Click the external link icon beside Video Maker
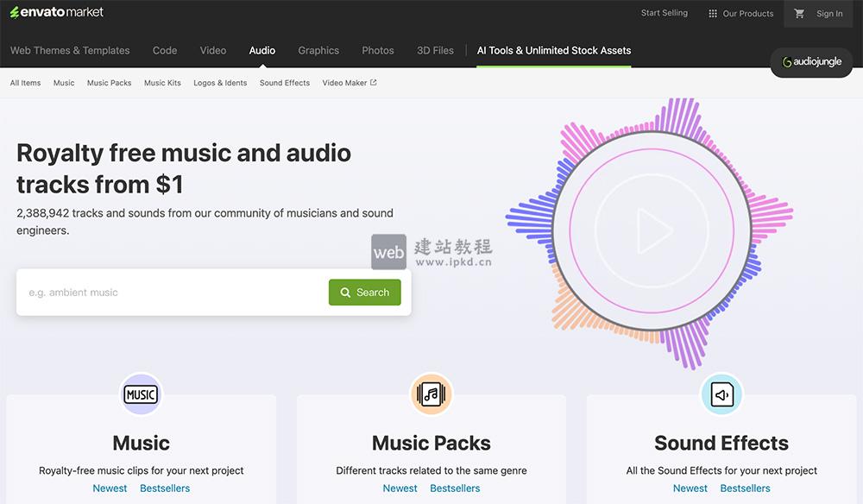Viewport: 863px width, 504px height. pyautogui.click(x=374, y=81)
